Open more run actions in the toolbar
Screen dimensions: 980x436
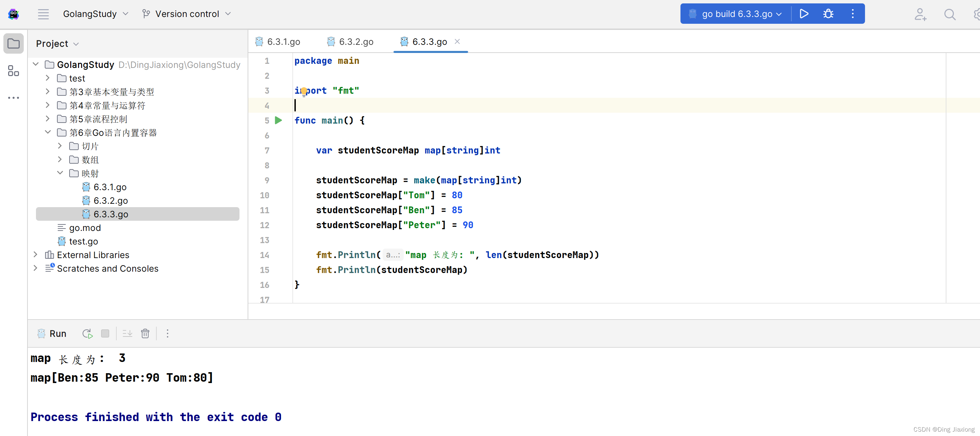[x=852, y=14]
